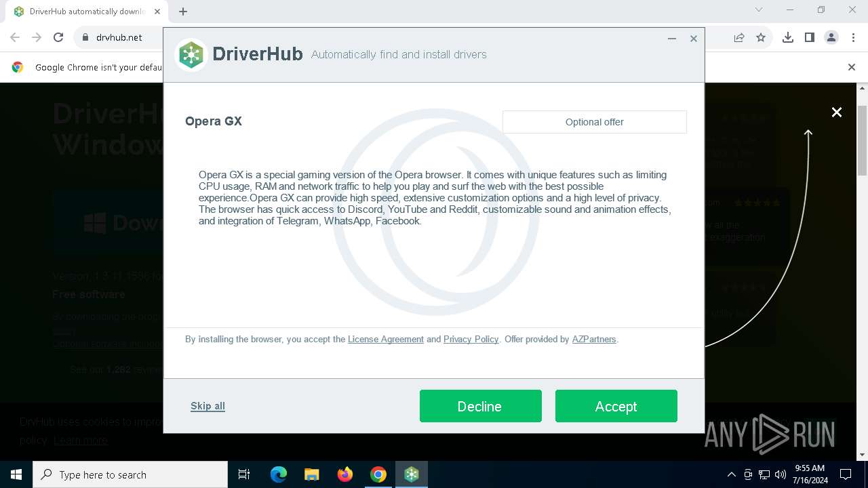Open a new Chrome tab
This screenshot has height=488, width=868.
183,11
